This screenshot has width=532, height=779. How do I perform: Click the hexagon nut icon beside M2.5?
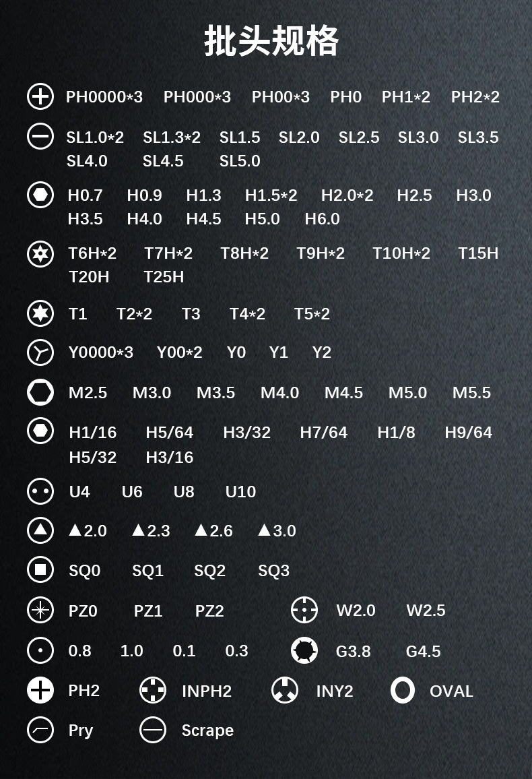(40, 392)
